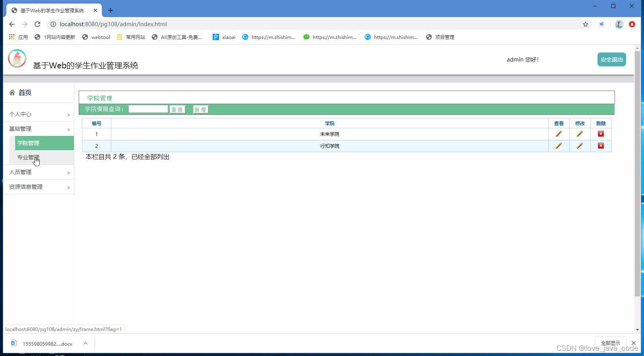The width and height of the screenshot is (644, 356).
Task: Open the browser profile avatar icon
Action: coord(619,24)
